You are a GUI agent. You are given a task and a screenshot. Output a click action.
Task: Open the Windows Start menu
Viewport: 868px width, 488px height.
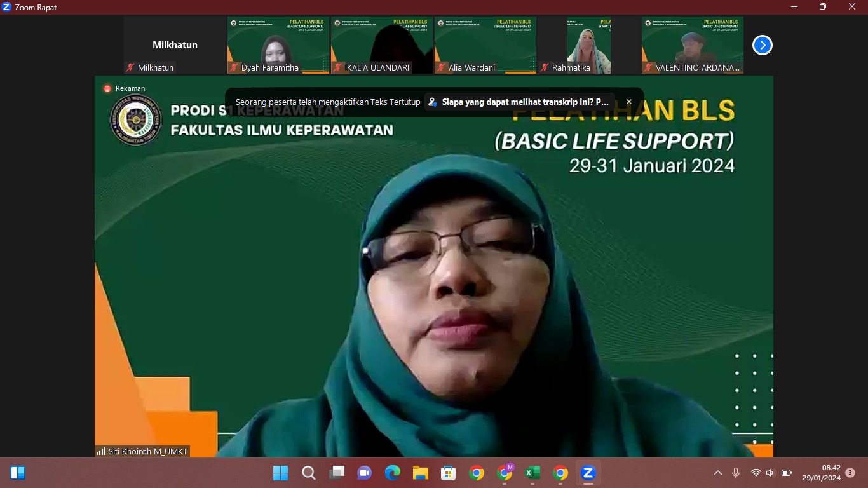pyautogui.click(x=280, y=473)
